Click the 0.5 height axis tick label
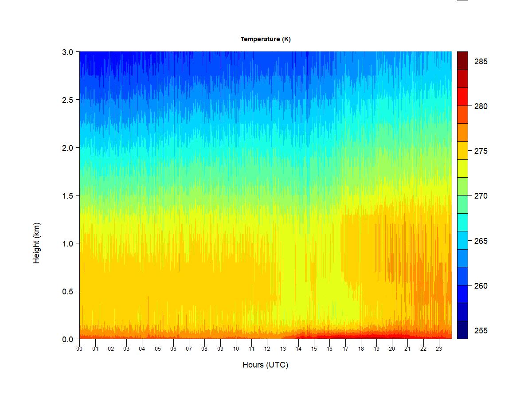The image size is (532, 399). pyautogui.click(x=68, y=291)
